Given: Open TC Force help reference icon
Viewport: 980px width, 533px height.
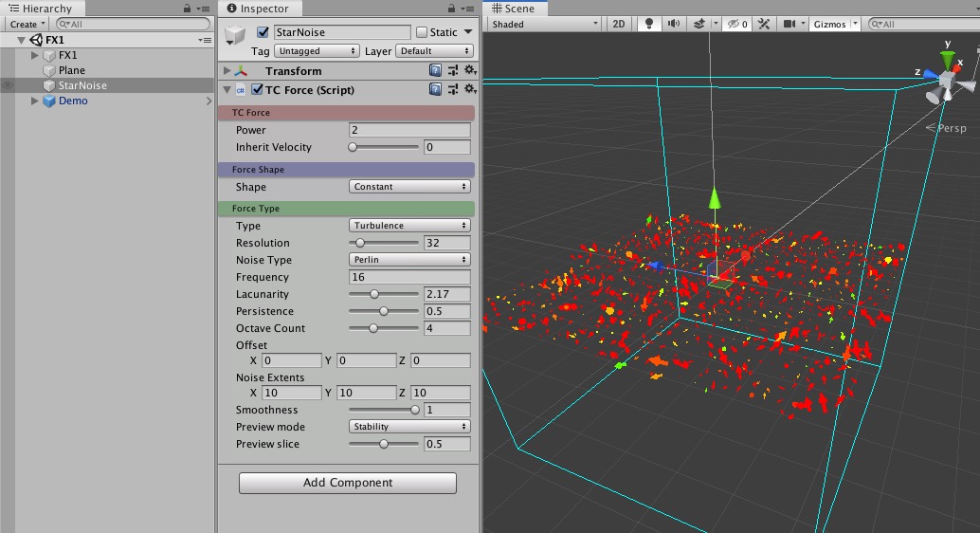Looking at the screenshot, I should coord(435,89).
